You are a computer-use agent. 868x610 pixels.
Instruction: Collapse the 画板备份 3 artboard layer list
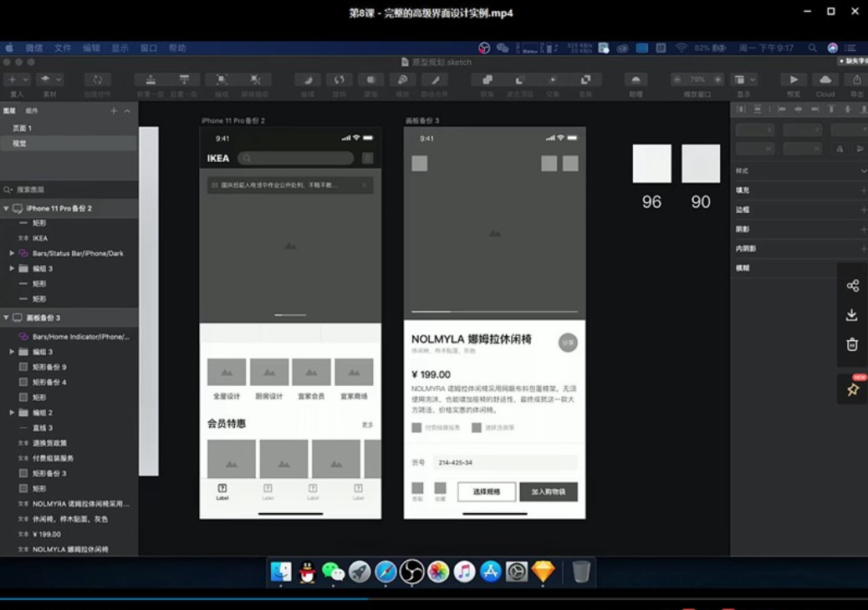[6, 318]
